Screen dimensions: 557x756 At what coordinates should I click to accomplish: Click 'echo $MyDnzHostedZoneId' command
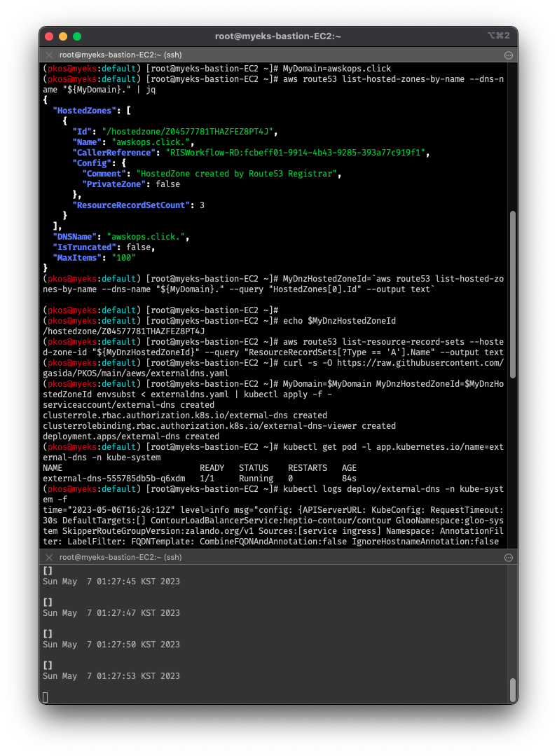tap(340, 321)
